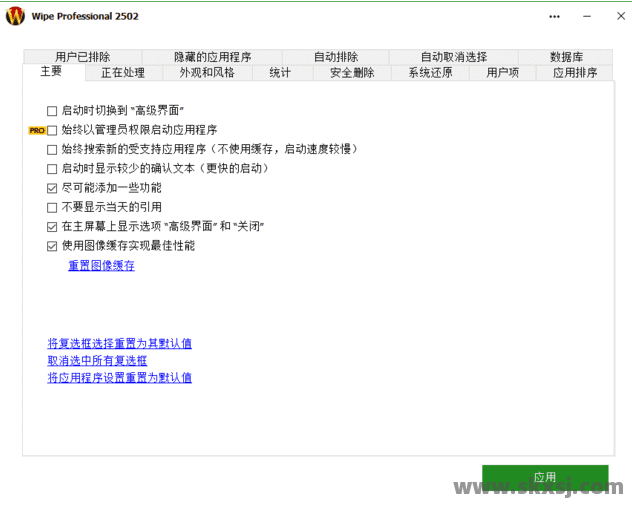Viewport: 632px width, 509px height.
Task: Check 始终搜索新的受支持应用程序 option
Action: (52, 150)
